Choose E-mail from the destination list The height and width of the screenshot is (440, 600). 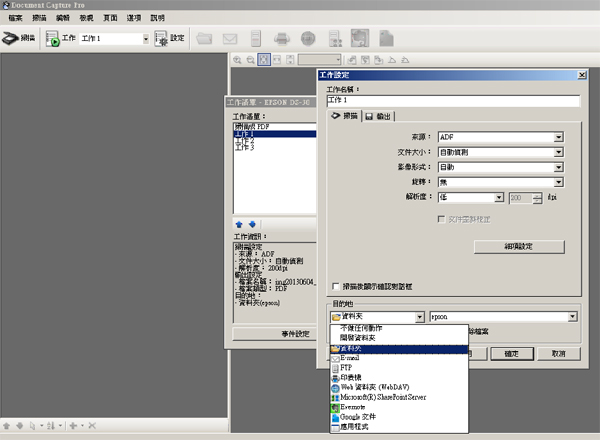click(399, 358)
